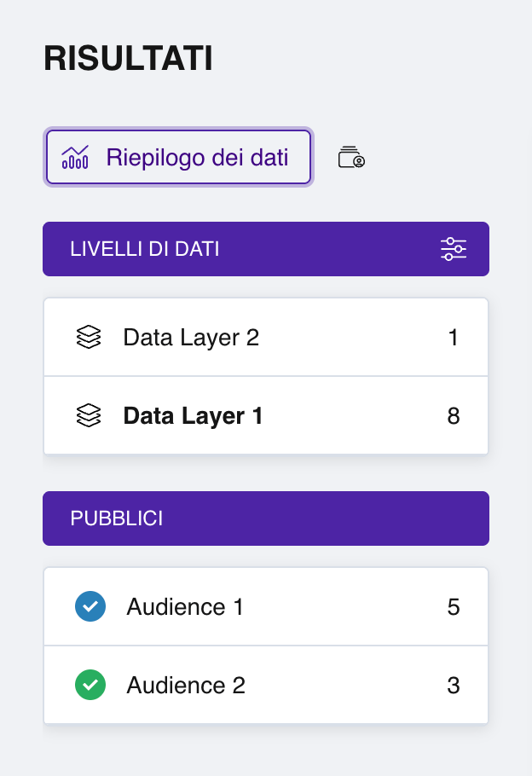This screenshot has width=532, height=776.
Task: Click the layers icon beside Data Layer 2
Action: click(89, 338)
